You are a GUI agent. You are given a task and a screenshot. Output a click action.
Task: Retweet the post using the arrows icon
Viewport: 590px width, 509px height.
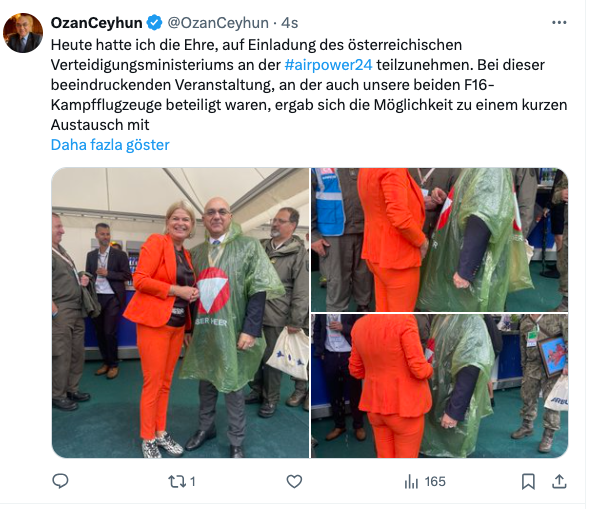pyautogui.click(x=176, y=482)
